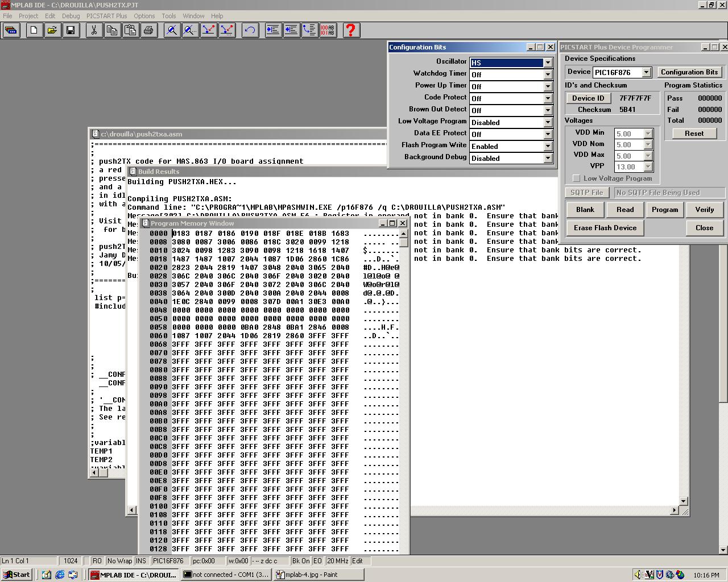Screen dimensions: 728x582
Task: Print the file using printer icon
Action: (x=149, y=30)
